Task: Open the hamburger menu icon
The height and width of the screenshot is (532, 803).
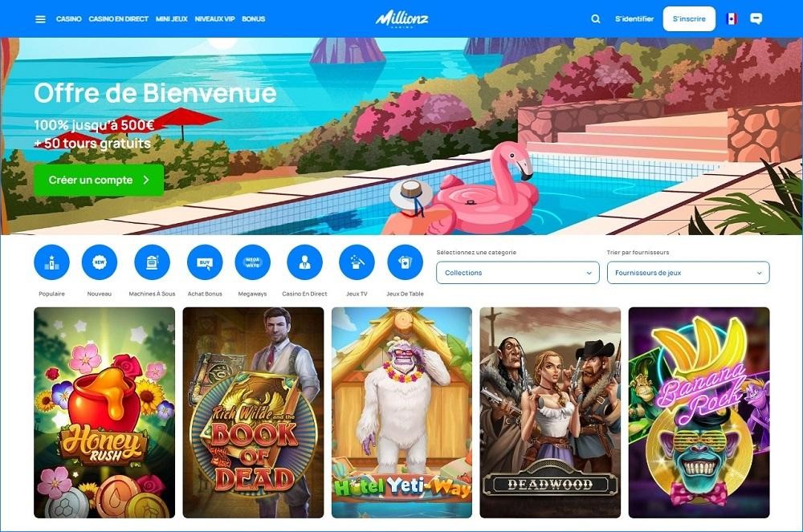Action: (x=40, y=19)
